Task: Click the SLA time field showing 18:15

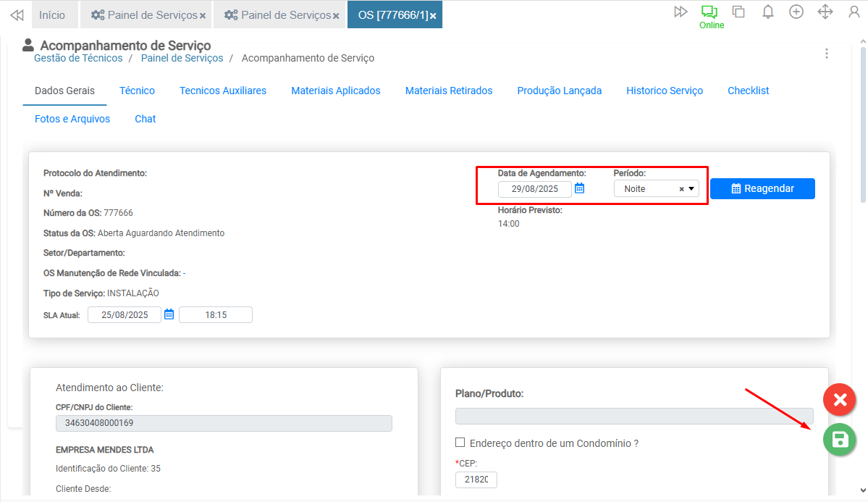Action: [x=216, y=315]
